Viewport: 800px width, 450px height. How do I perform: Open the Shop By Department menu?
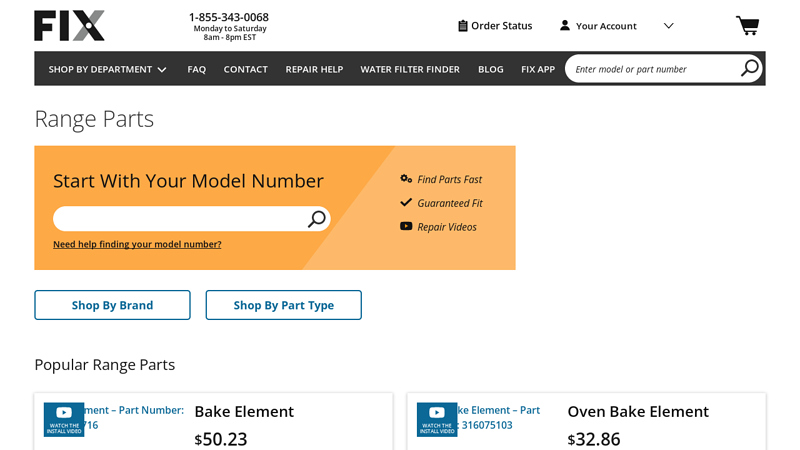[x=108, y=69]
